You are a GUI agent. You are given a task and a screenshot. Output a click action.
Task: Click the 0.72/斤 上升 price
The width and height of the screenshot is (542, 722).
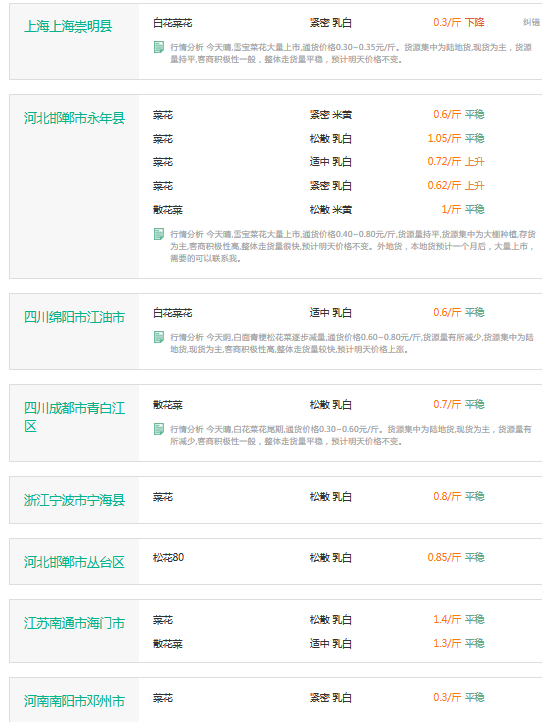tap(456, 162)
